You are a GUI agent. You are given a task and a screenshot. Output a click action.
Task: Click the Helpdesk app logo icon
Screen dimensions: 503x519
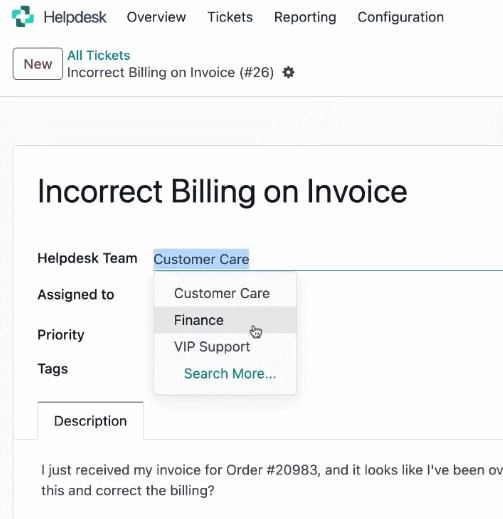pyautogui.click(x=23, y=16)
